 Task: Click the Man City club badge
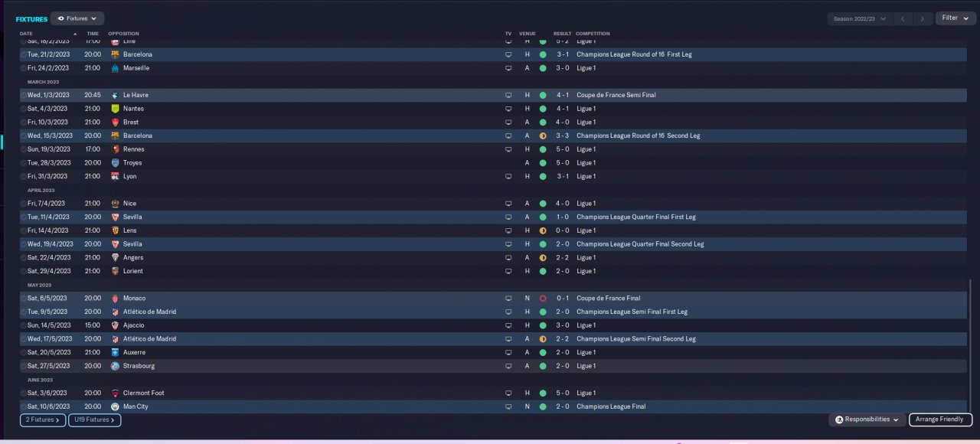tap(116, 406)
